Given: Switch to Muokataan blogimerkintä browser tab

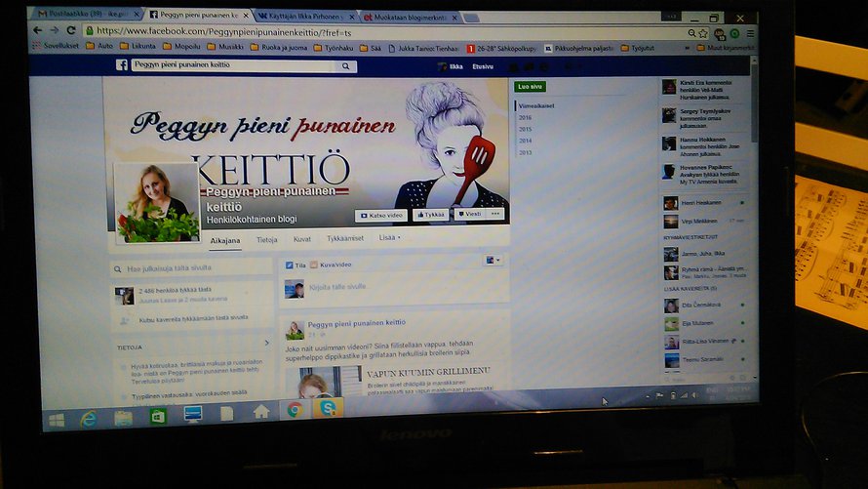Looking at the screenshot, I should pyautogui.click(x=409, y=18).
